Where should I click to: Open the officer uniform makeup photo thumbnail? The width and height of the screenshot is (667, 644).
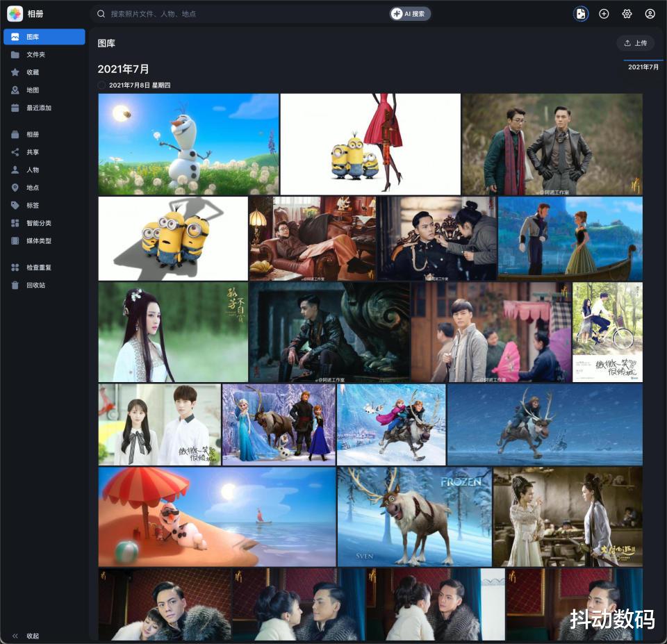pos(437,238)
